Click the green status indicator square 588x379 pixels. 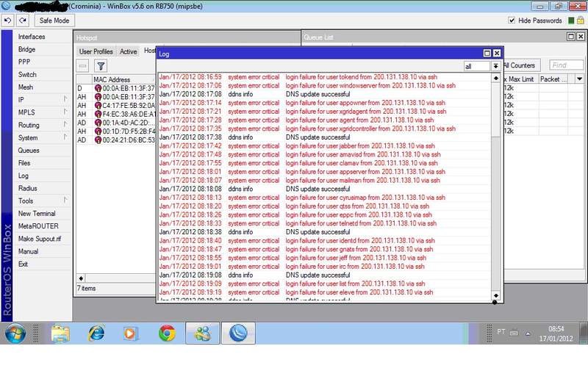coord(571,21)
